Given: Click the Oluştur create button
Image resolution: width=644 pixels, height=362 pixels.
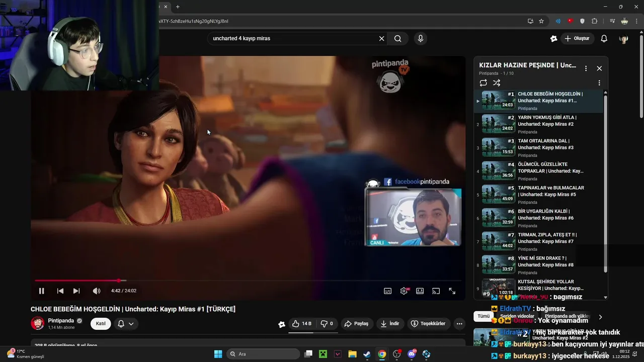Looking at the screenshot, I should coord(577,38).
